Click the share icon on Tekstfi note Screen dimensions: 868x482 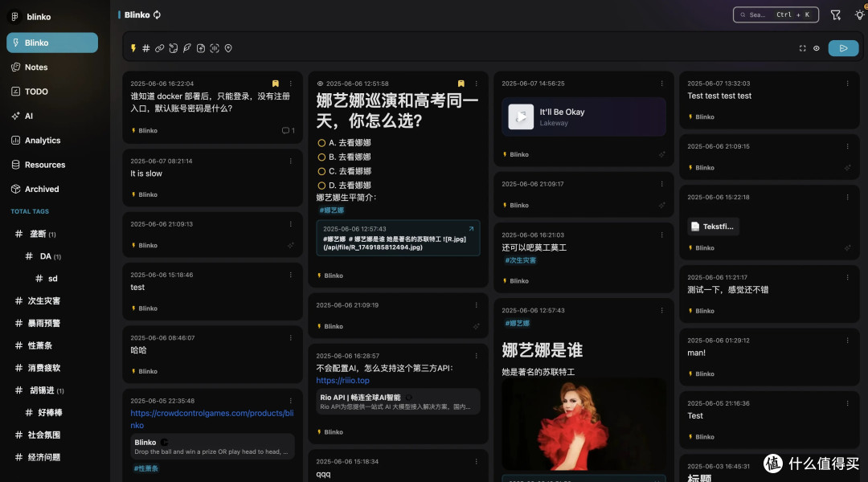847,248
